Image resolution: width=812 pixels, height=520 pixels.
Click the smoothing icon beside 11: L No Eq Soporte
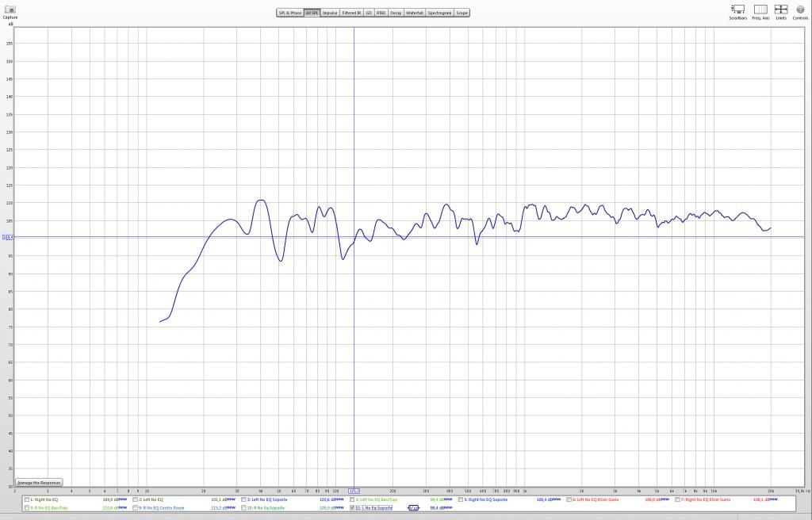tap(413, 508)
